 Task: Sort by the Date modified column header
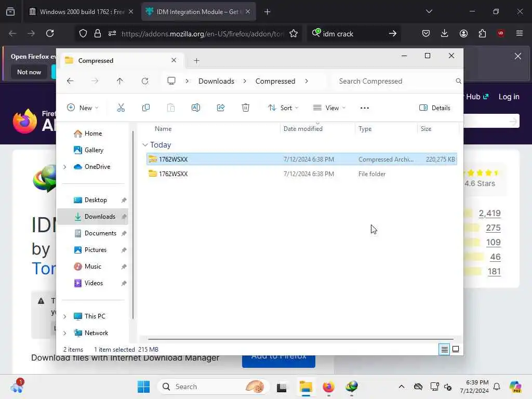coord(317,129)
